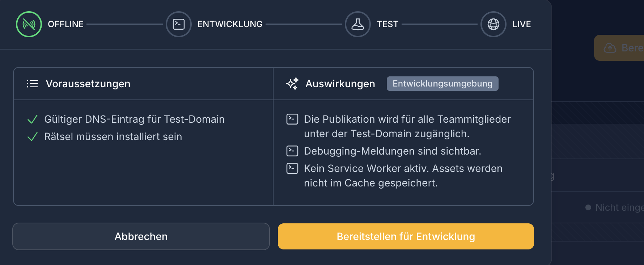
Task: Click the OFFLINE wifi status icon
Action: [29, 24]
